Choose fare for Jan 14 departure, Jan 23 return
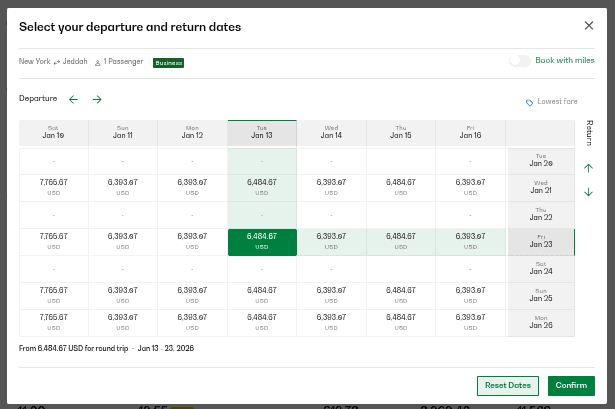This screenshot has width=615, height=409. tap(331, 242)
